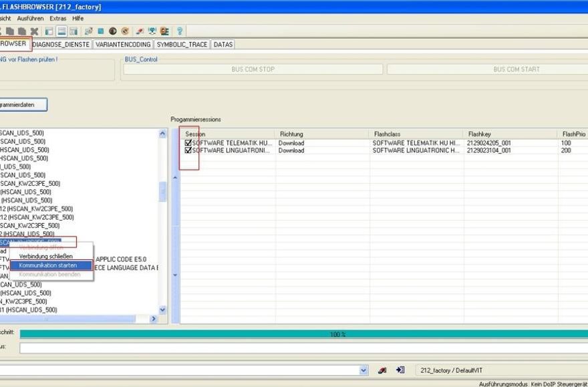Click the 100 % progress bar
588x387 pixels.
coord(304,334)
